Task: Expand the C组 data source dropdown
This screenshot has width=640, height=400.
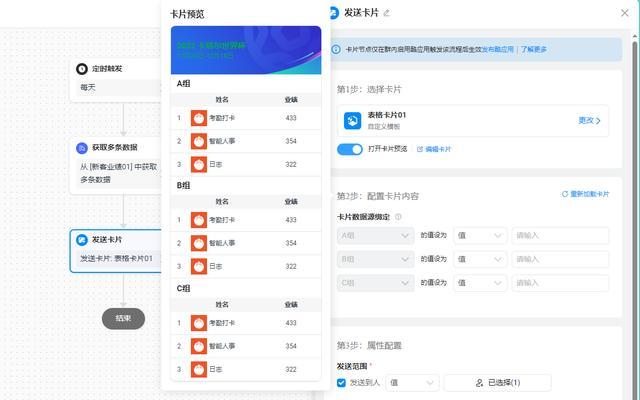Action: [x=375, y=283]
